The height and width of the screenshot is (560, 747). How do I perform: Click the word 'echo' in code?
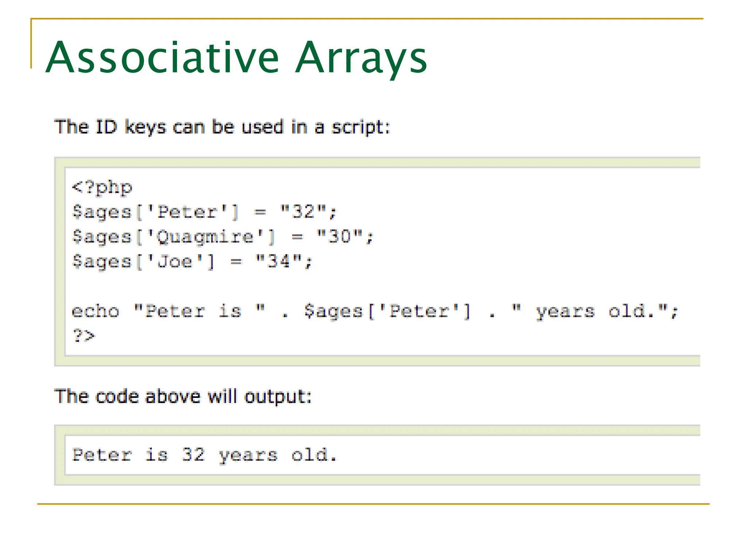(x=96, y=311)
